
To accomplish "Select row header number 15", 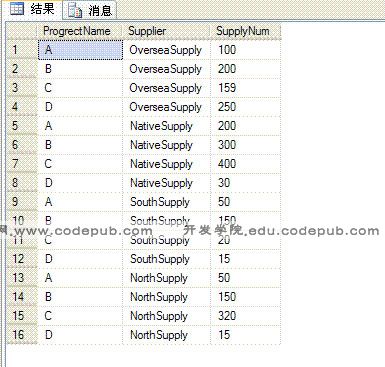I will click(22, 316).
